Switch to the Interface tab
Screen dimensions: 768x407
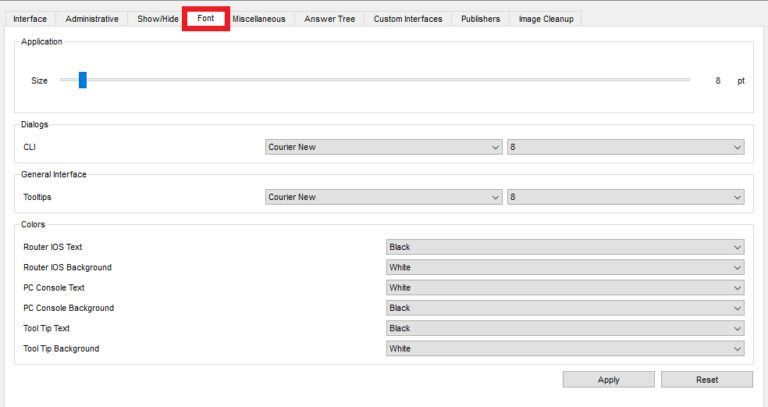[30, 19]
